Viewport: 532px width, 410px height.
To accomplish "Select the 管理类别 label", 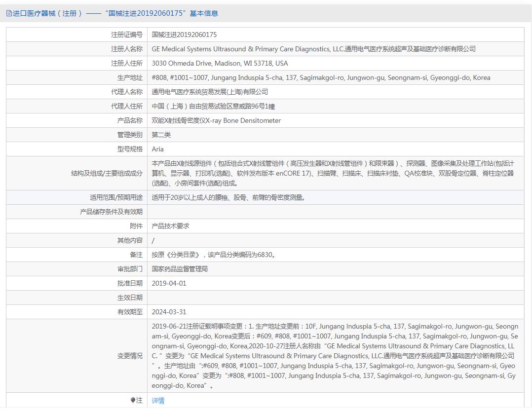I will pyautogui.click(x=130, y=135).
